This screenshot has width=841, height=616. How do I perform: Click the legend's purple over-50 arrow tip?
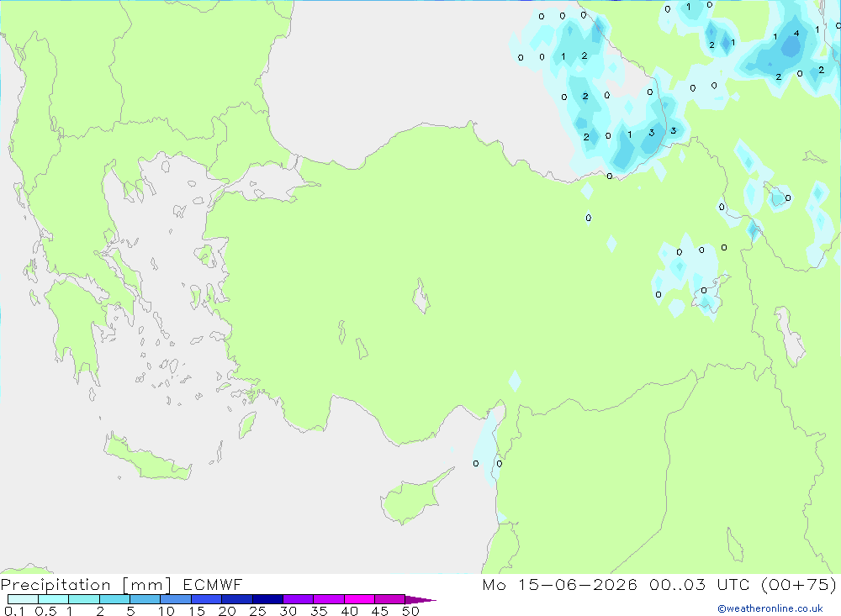[420, 600]
